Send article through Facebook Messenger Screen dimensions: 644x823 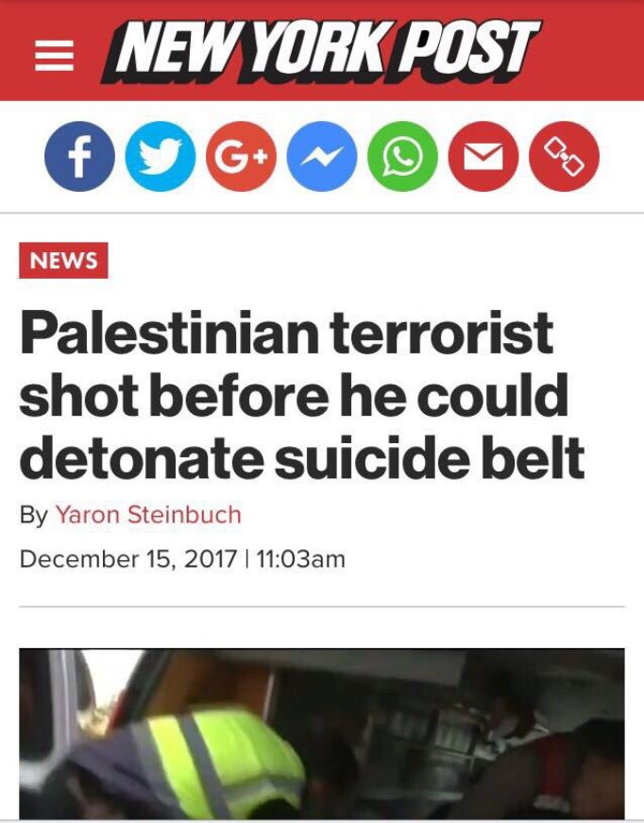[322, 157]
